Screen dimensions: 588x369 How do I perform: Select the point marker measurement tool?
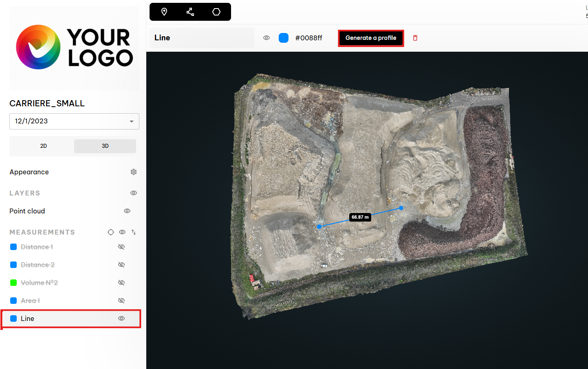click(x=164, y=12)
